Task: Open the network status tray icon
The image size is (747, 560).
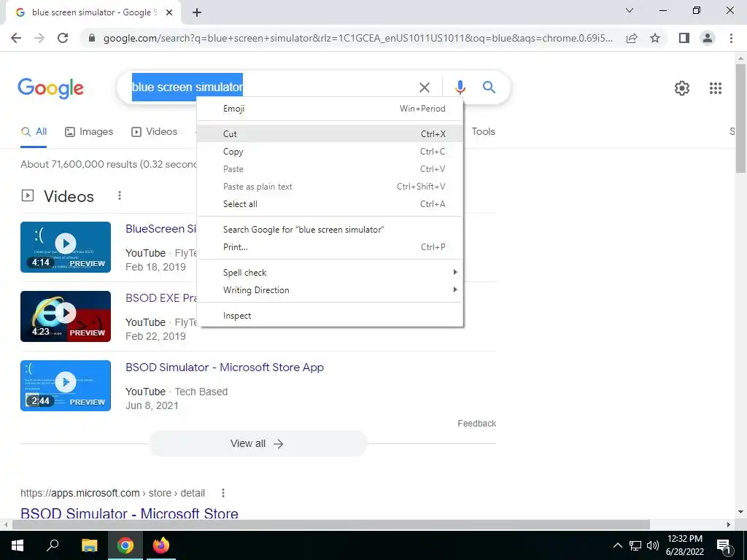Action: [x=635, y=545]
